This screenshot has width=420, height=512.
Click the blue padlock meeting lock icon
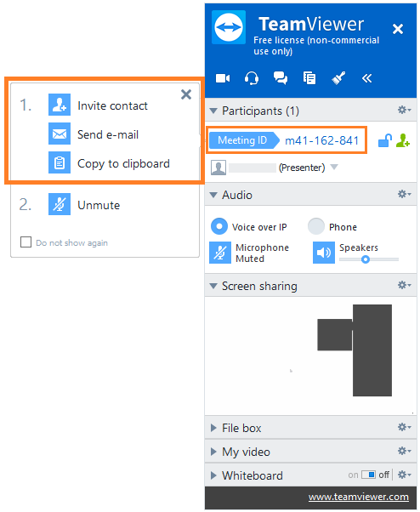click(x=385, y=140)
